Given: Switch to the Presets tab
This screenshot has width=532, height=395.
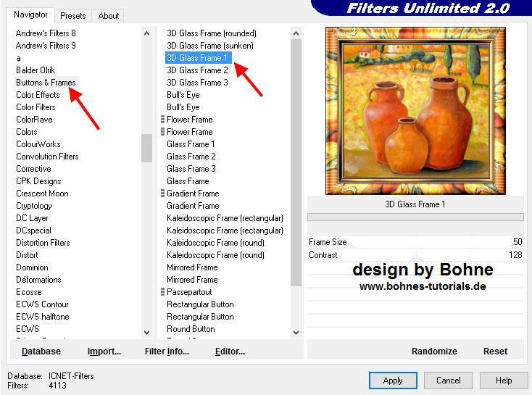Looking at the screenshot, I should click(72, 15).
